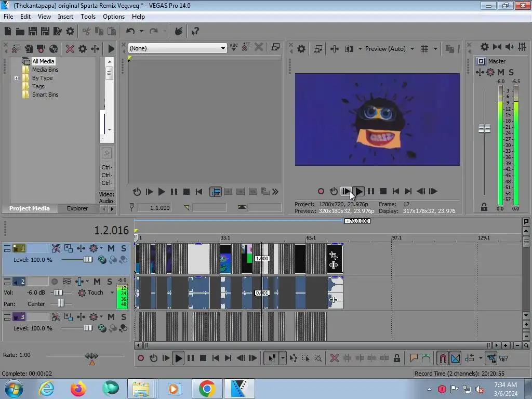Image resolution: width=532 pixels, height=399 pixels.
Task: Mute audio track 2
Action: pyautogui.click(x=97, y=282)
